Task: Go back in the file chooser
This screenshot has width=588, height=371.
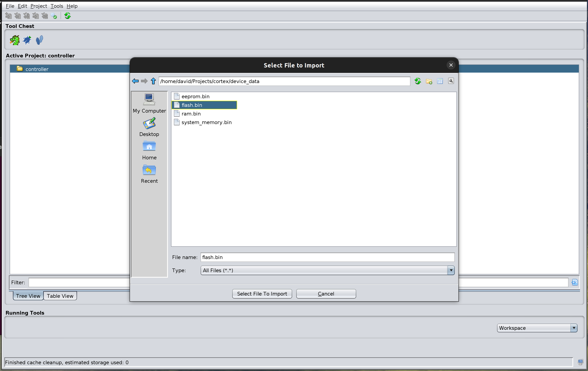Action: click(135, 81)
